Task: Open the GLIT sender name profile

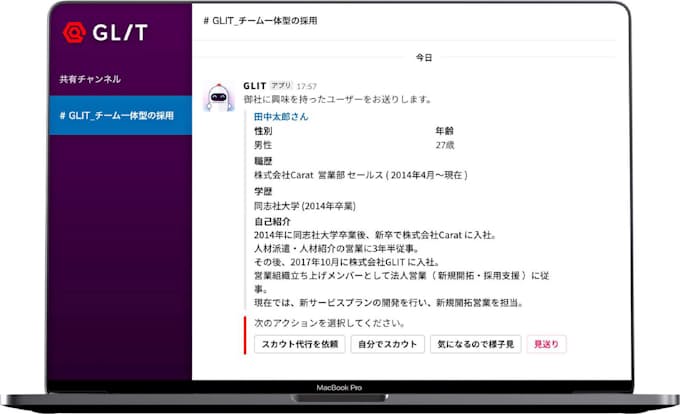Action: point(254,86)
